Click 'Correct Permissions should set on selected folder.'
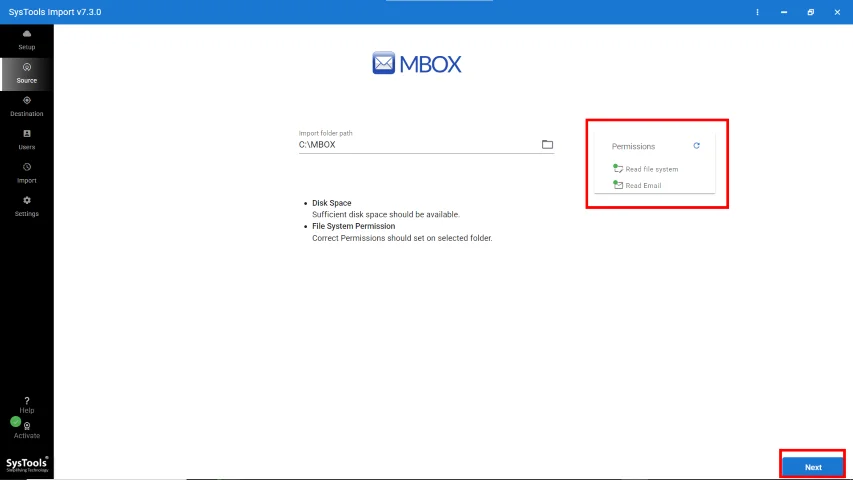The height and width of the screenshot is (480, 853). (x=402, y=238)
